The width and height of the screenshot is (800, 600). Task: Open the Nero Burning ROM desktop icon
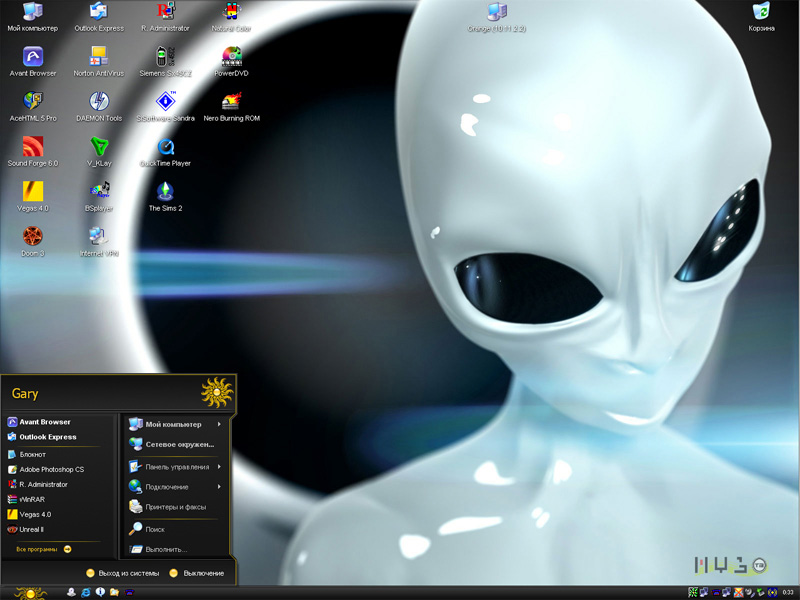232,102
